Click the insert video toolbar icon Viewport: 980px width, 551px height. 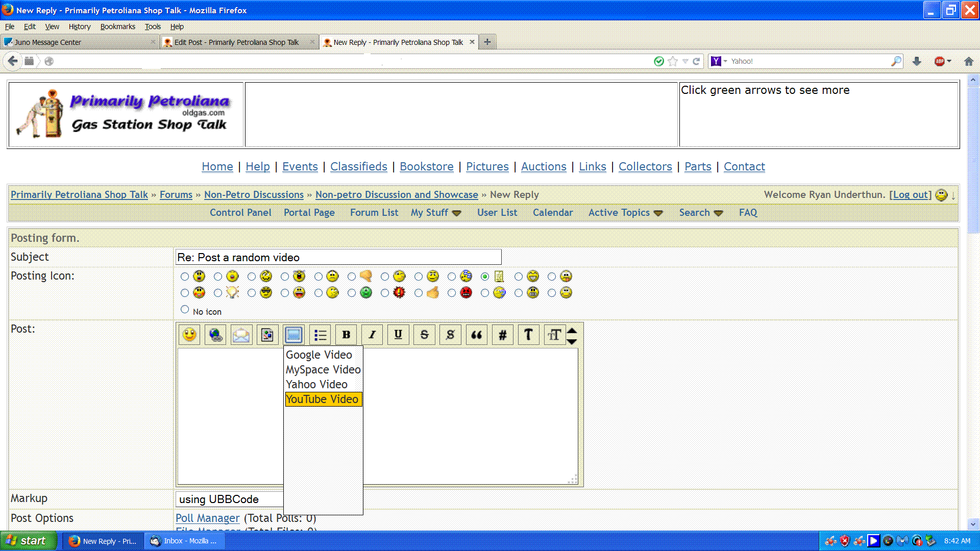tap(293, 335)
